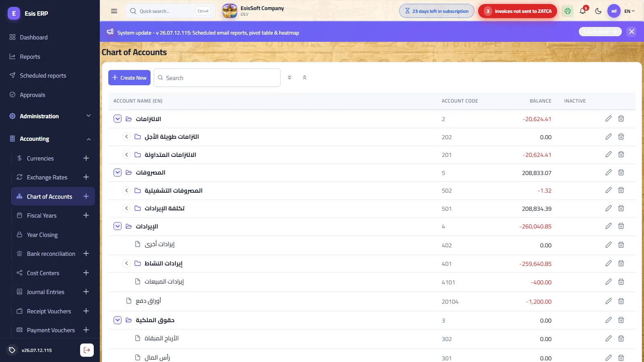Expand Administration sidebar section
This screenshot has width=644, height=362.
[50, 116]
